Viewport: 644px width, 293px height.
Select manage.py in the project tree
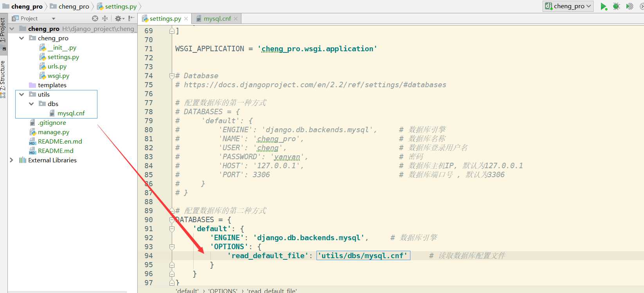pyautogui.click(x=49, y=132)
